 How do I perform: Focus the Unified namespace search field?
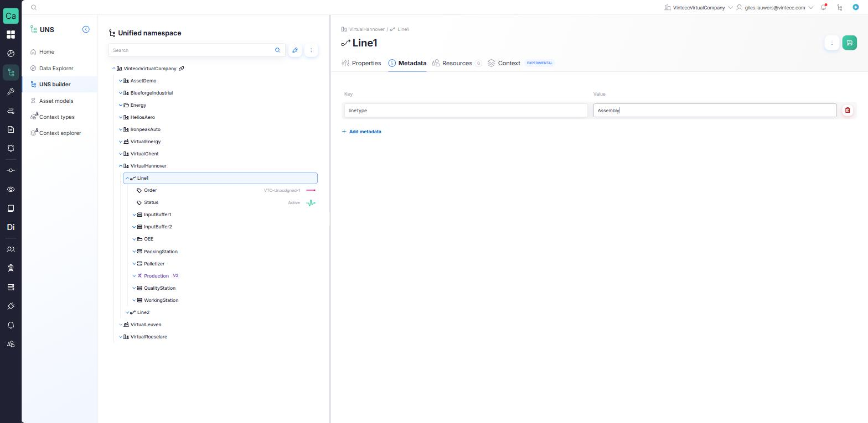point(197,50)
